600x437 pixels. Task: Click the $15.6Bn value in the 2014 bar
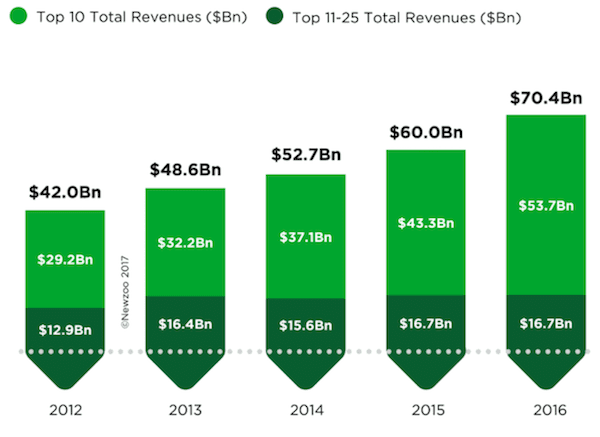(306, 326)
